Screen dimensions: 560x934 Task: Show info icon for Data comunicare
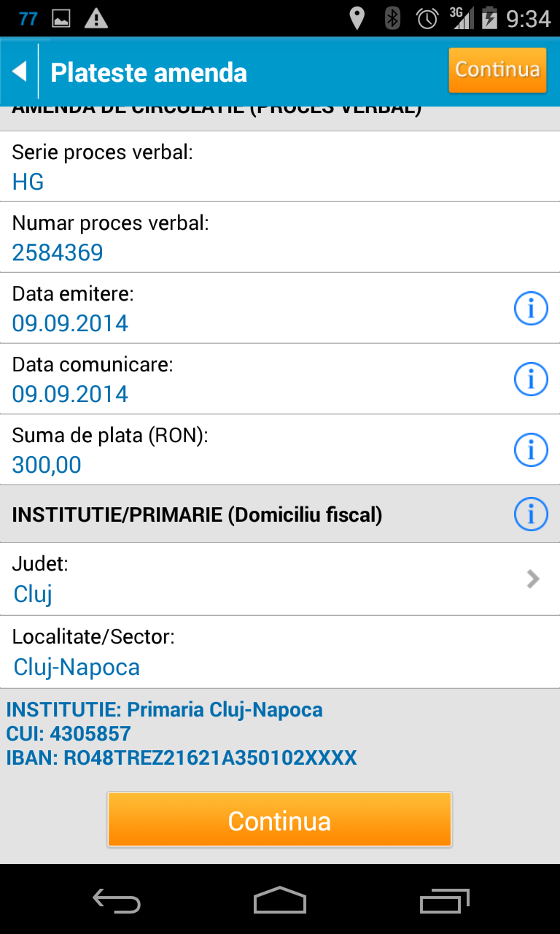tap(531, 379)
